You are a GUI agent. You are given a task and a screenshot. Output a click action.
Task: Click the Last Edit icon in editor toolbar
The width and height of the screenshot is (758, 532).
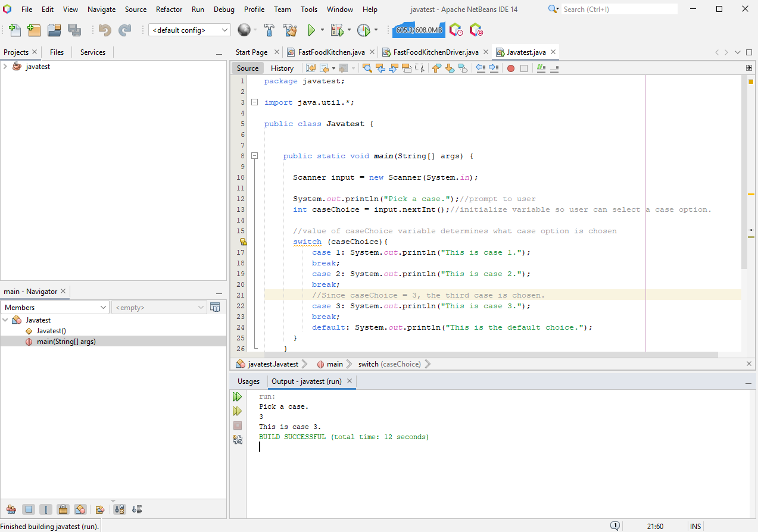pyautogui.click(x=311, y=68)
